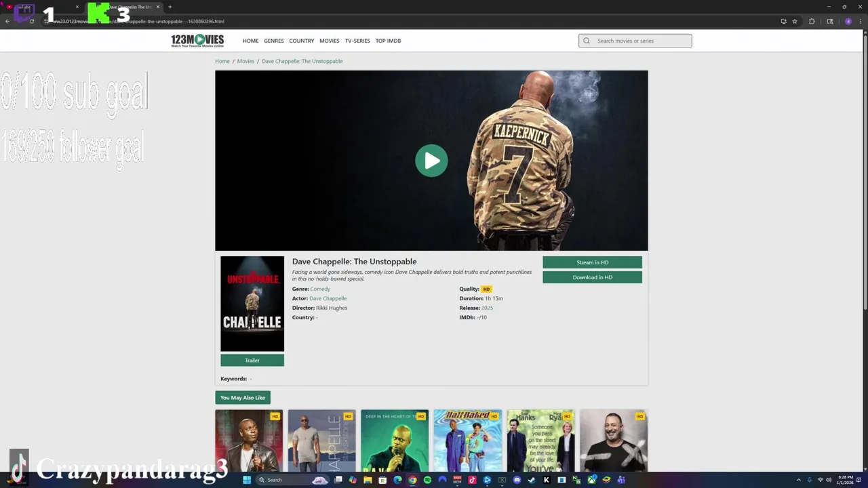Image resolution: width=868 pixels, height=488 pixels.
Task: Open the TOP IMDB page
Action: click(388, 41)
